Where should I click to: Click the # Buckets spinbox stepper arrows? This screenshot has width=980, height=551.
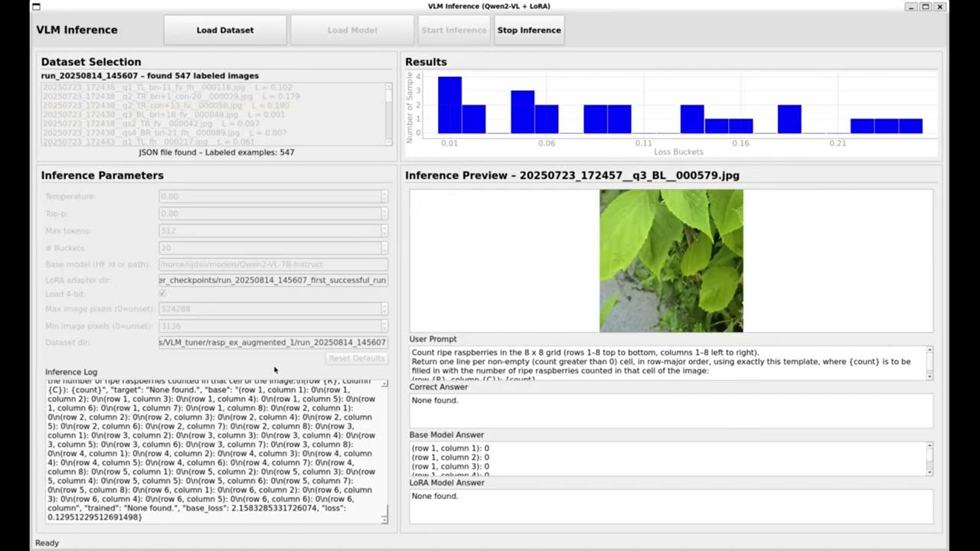384,248
